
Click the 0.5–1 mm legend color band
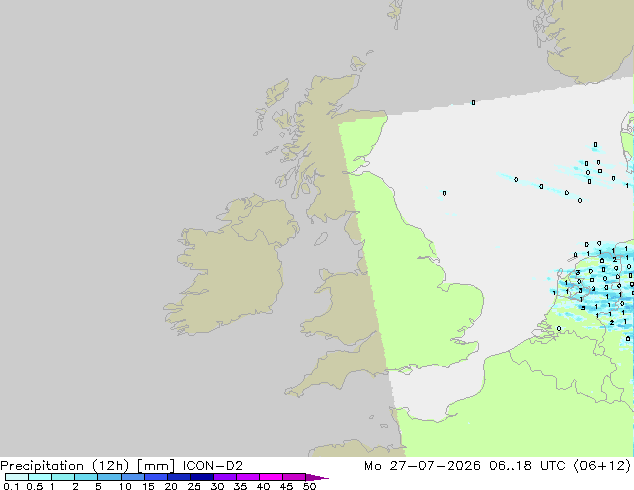point(40,477)
